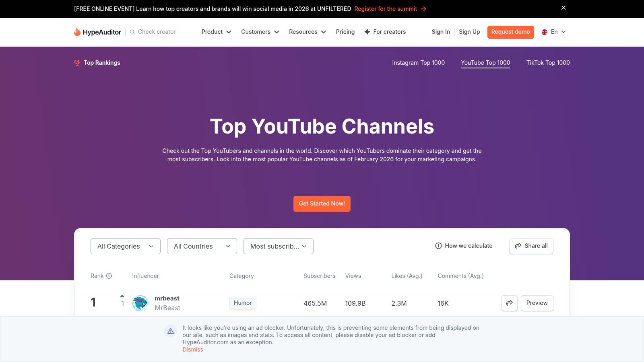Click the Likes (Avg.) column header
Image resolution: width=644 pixels, height=362 pixels.
[407, 276]
